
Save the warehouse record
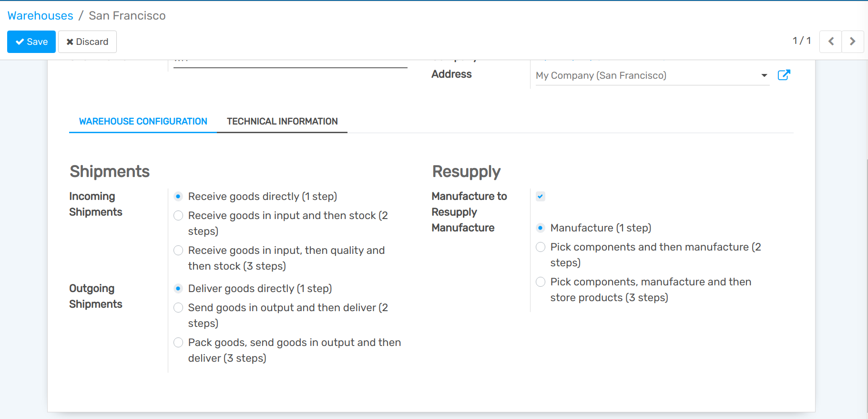(x=31, y=42)
